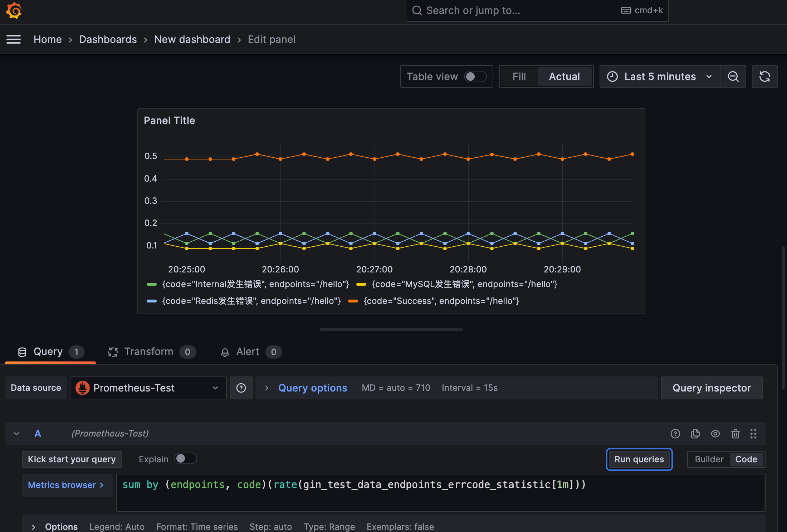Toggle the Explain switch
Screen dimensions: 787x532
[185, 459]
